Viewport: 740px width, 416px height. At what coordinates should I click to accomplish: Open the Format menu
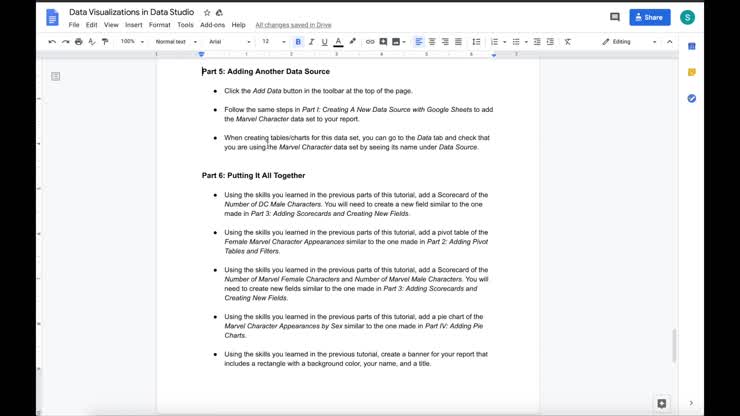(160, 25)
